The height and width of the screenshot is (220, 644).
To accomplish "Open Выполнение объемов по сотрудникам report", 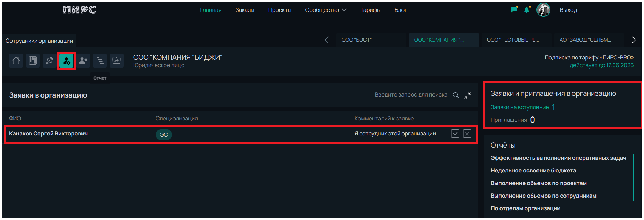I will click(x=543, y=196).
